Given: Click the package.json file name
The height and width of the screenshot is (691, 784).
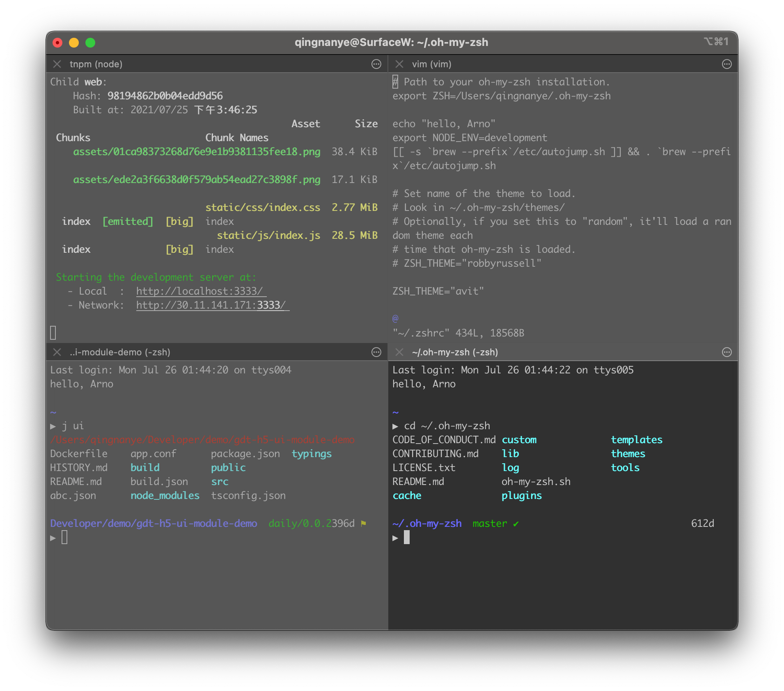Looking at the screenshot, I should 245,454.
